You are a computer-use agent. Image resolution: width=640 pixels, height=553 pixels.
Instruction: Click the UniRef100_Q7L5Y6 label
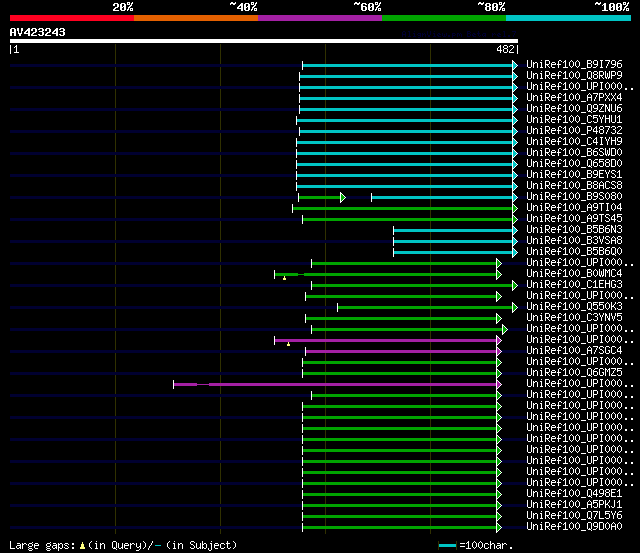click(x=574, y=516)
